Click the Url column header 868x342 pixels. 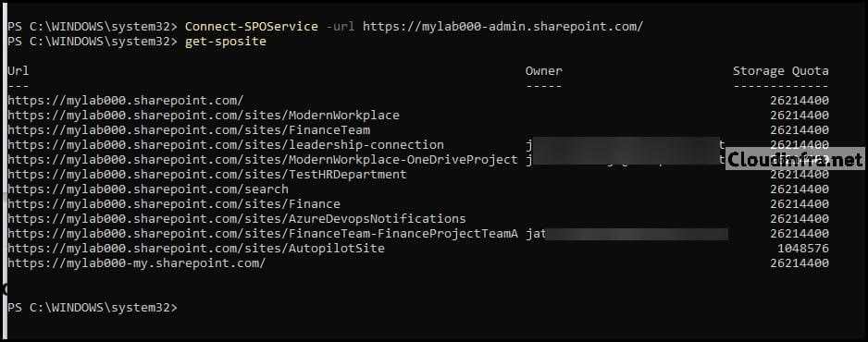(19, 71)
